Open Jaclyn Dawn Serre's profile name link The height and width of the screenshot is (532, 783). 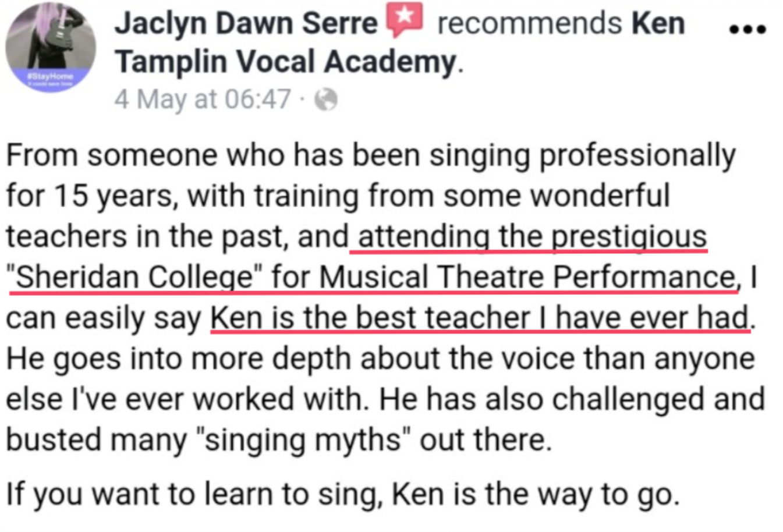[x=246, y=23]
